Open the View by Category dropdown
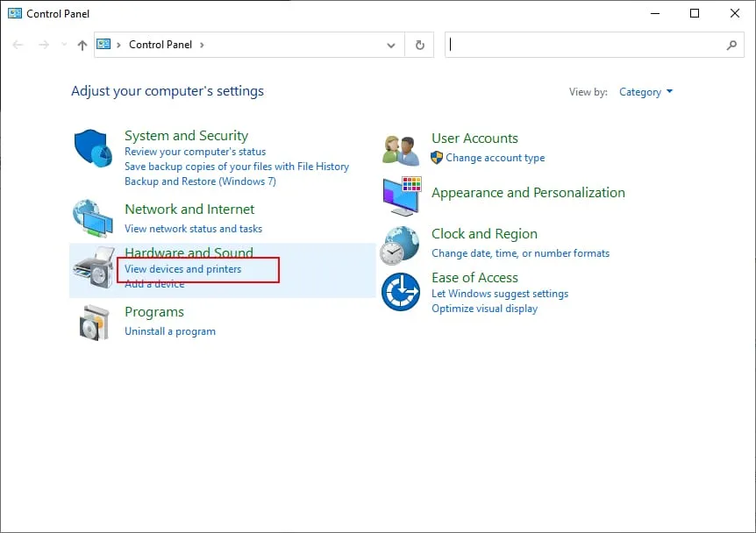This screenshot has height=533, width=756. tap(645, 92)
